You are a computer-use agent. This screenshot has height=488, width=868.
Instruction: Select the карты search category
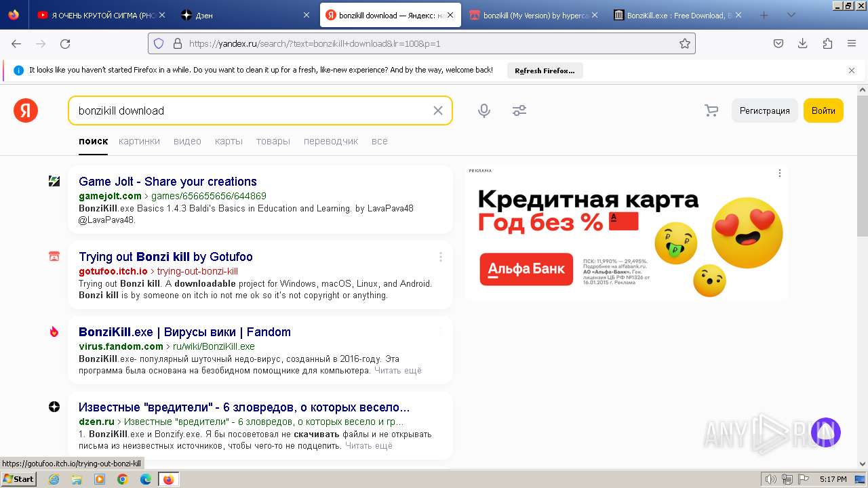(x=229, y=141)
